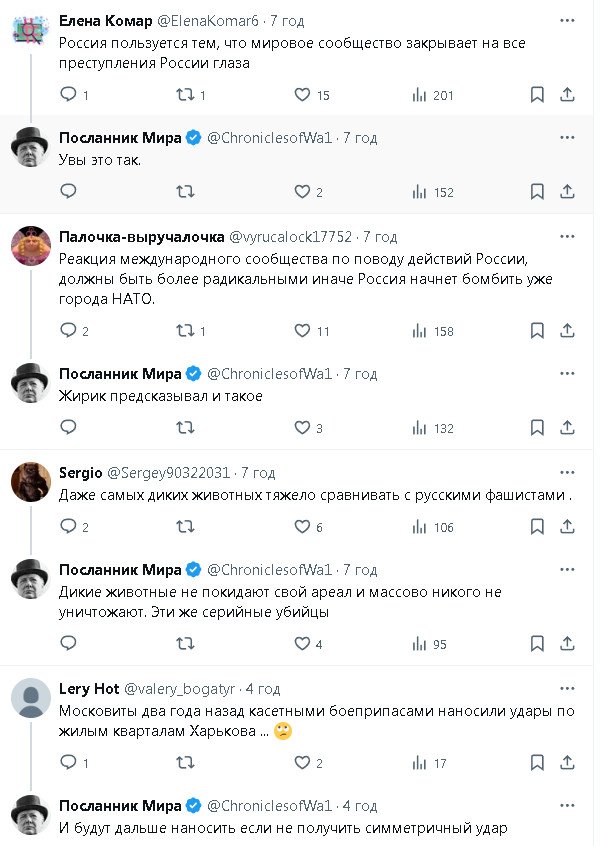This screenshot has width=601, height=846.
Task: Reply to Елена Комар's tweet
Action: (68, 95)
